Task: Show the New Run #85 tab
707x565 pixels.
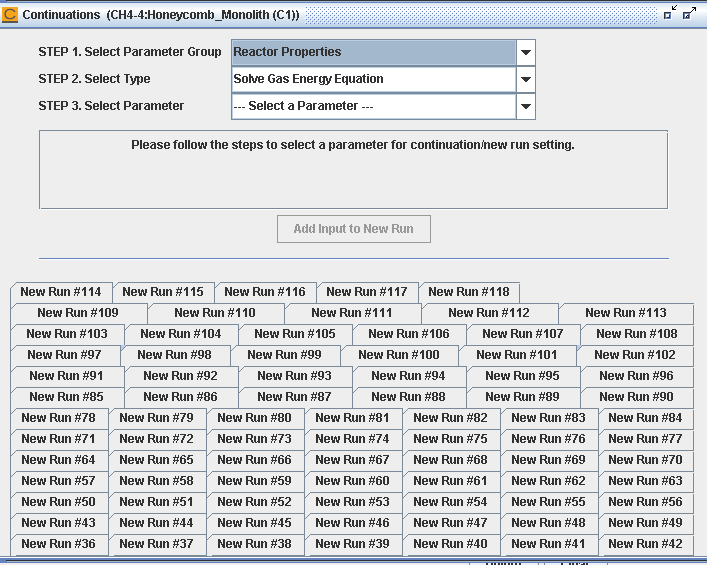Action: point(67,397)
